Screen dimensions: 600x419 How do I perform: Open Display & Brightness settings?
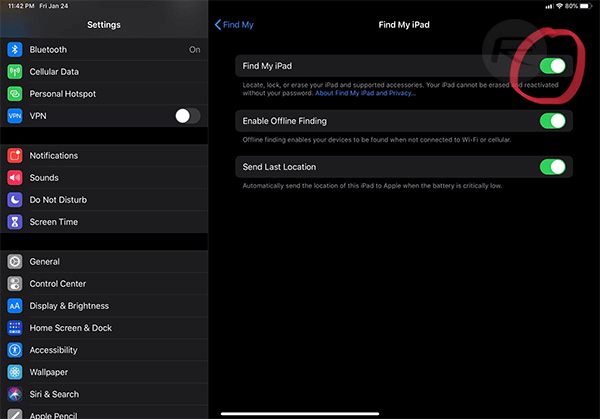[x=104, y=306]
